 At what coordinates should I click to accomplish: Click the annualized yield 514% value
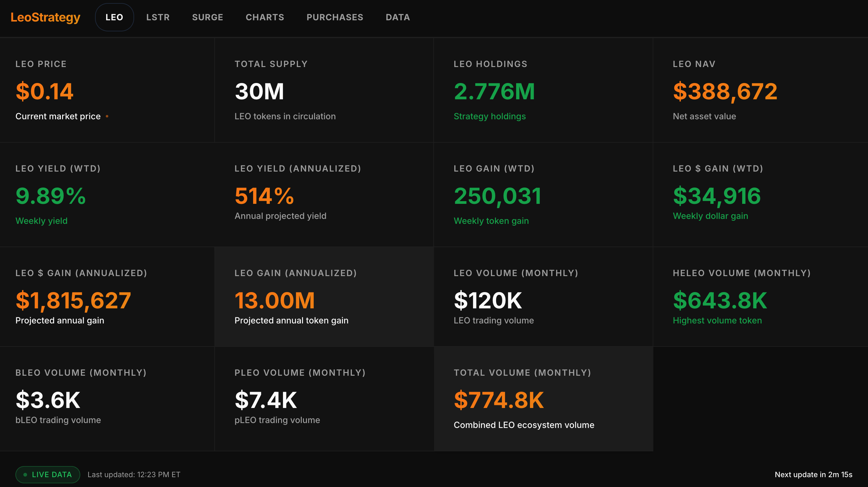pyautogui.click(x=264, y=196)
